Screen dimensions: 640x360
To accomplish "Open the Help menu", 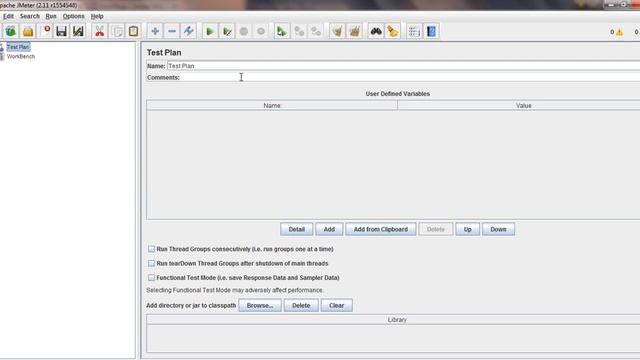I will pos(97,16).
